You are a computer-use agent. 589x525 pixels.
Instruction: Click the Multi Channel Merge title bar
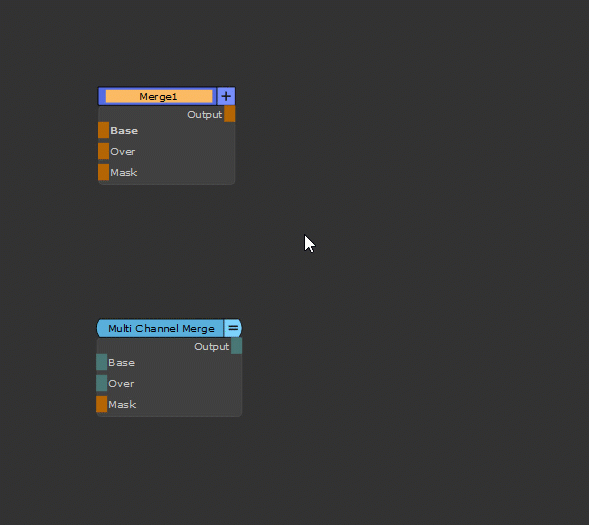[160, 328]
